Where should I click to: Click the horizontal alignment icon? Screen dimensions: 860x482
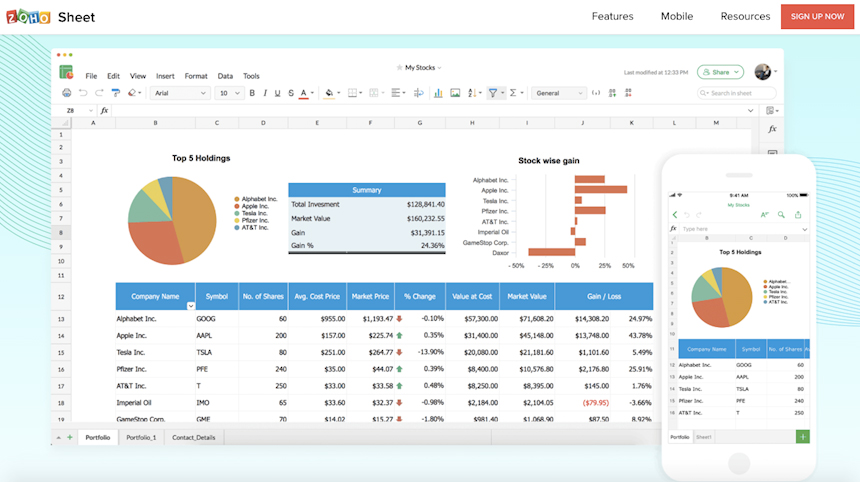pos(395,93)
